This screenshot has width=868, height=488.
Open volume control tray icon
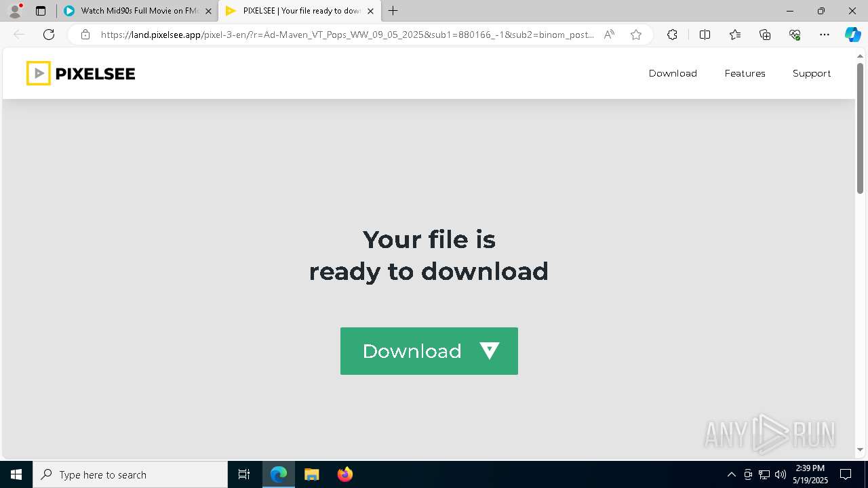[x=781, y=474]
